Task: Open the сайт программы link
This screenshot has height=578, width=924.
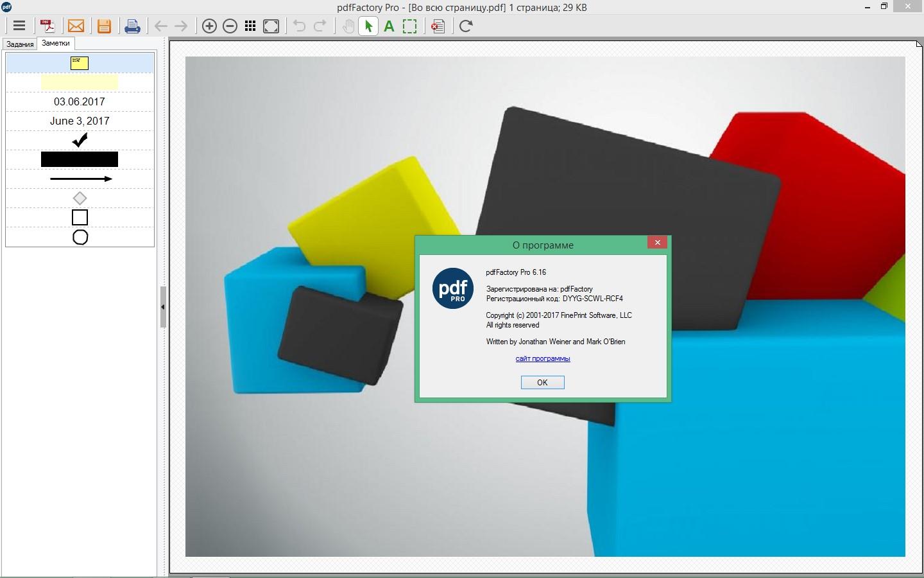Action: point(543,358)
